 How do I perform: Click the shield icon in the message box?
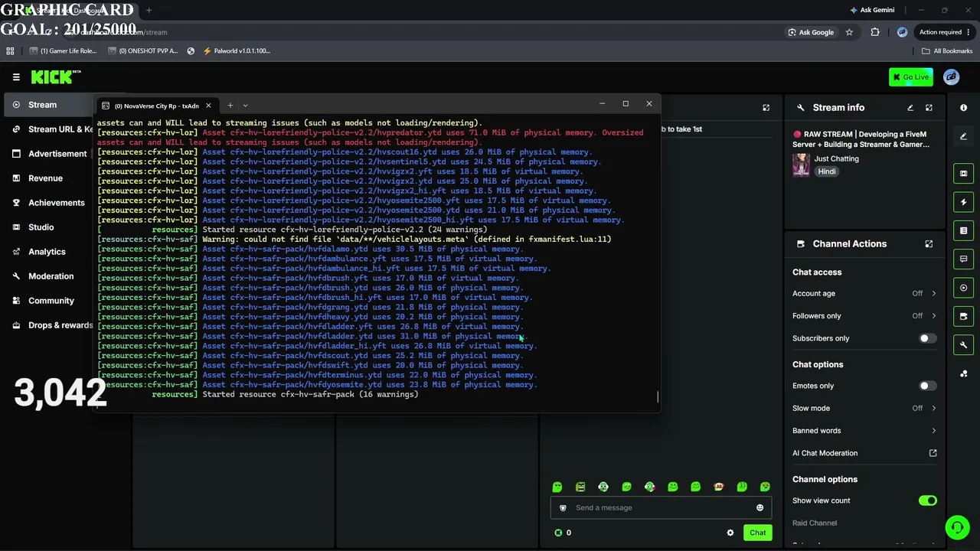click(563, 507)
